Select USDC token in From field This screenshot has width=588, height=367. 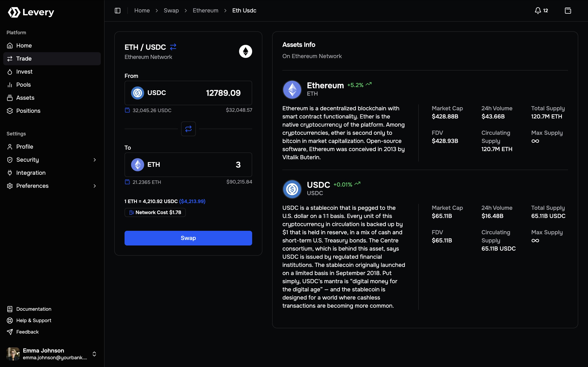[149, 93]
